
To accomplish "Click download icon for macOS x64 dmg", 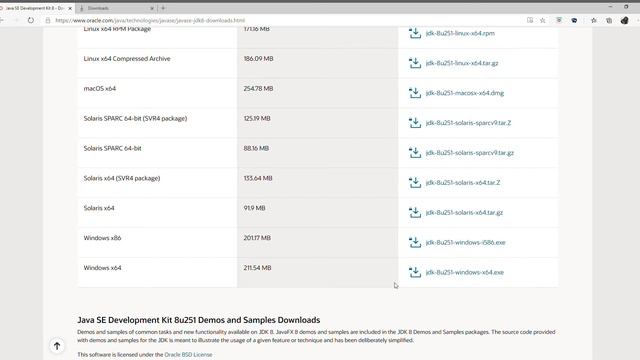I will tap(415, 93).
